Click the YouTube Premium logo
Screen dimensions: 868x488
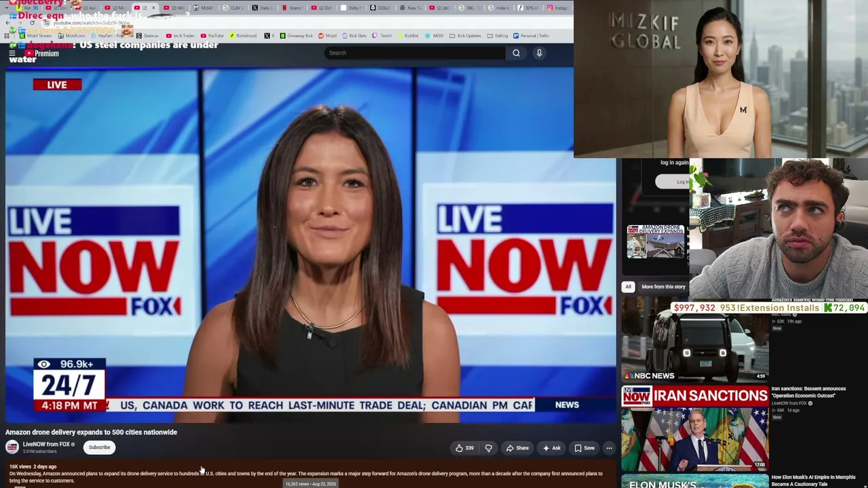pos(42,54)
